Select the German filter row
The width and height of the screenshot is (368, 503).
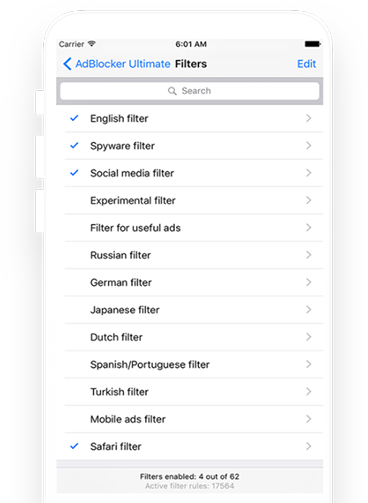(194, 282)
